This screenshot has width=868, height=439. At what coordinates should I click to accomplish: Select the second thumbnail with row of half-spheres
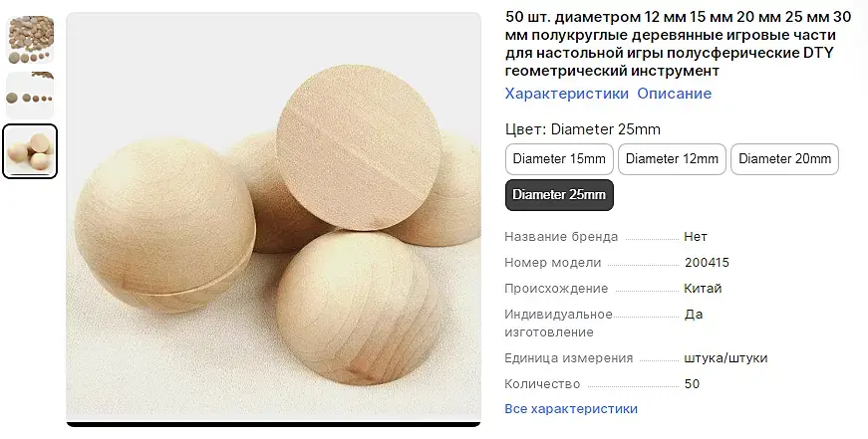coord(30,96)
